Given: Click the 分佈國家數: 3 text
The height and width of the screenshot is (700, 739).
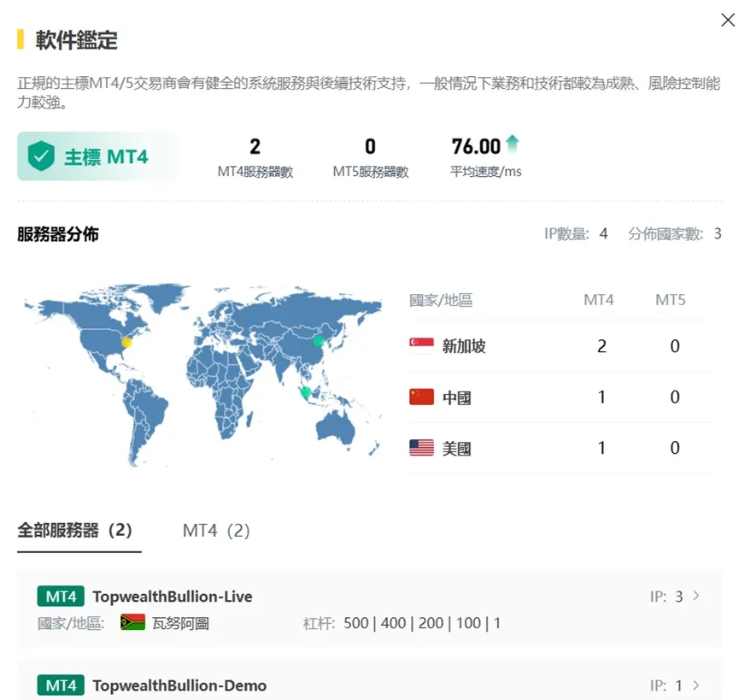Looking at the screenshot, I should [x=674, y=233].
